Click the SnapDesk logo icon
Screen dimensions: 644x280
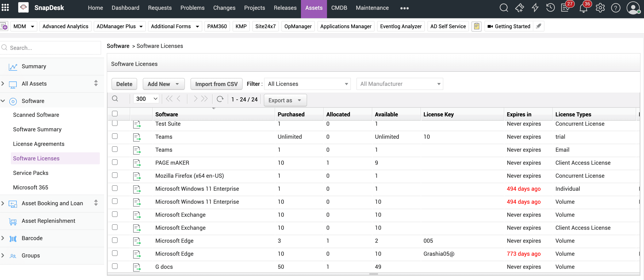[x=23, y=8]
